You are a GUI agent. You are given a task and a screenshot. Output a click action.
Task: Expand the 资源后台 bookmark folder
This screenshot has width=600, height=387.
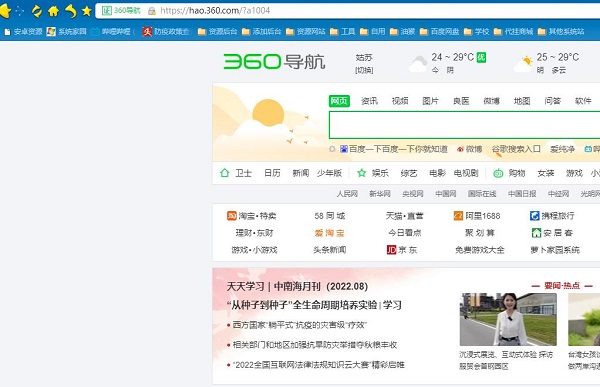(217, 32)
